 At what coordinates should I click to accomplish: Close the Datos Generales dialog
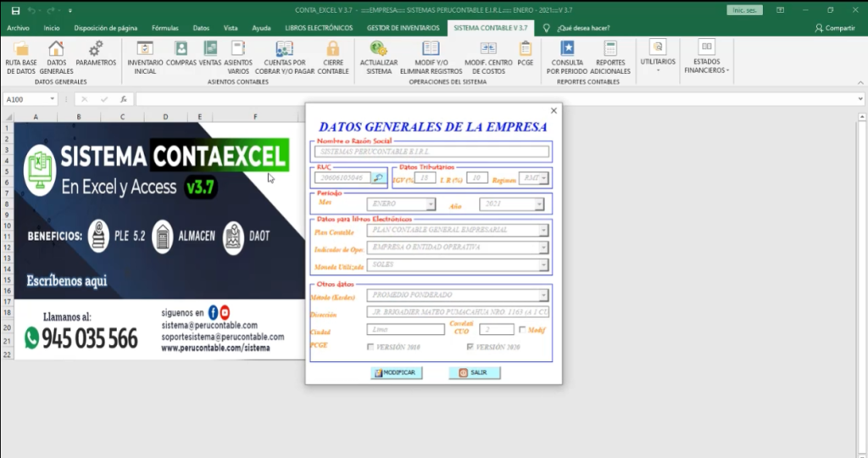pyautogui.click(x=554, y=111)
